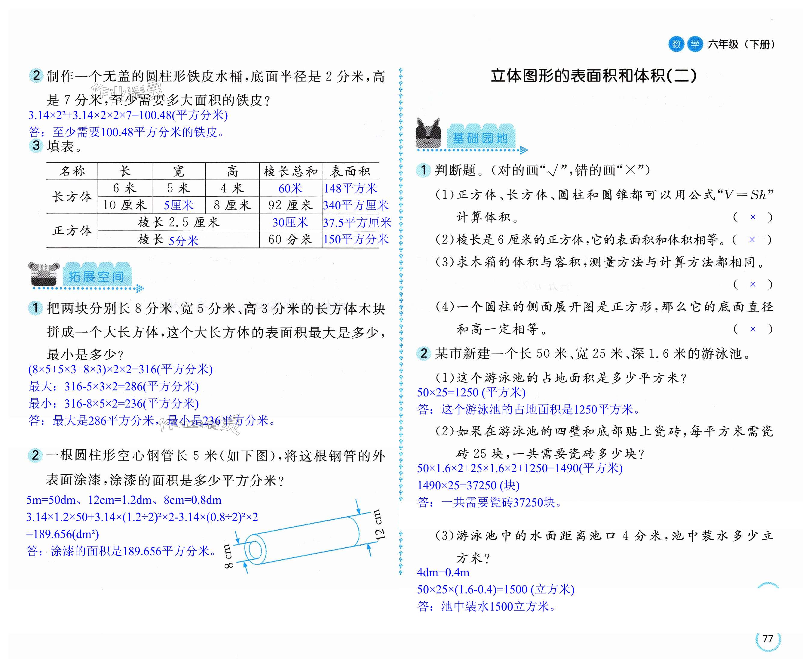Image resolution: width=812 pixels, height=668 pixels.
Task: Click the × answer for judgment item (1) 计算体积
Action: (753, 217)
